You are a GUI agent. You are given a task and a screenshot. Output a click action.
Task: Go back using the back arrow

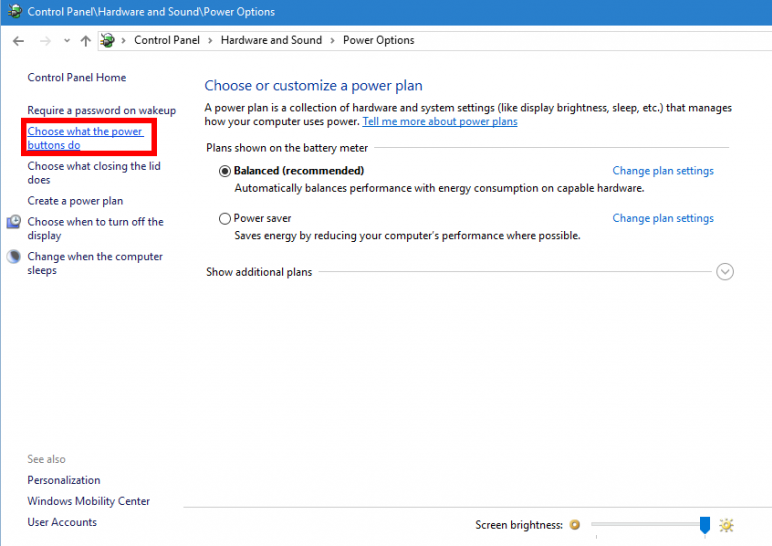(x=18, y=41)
